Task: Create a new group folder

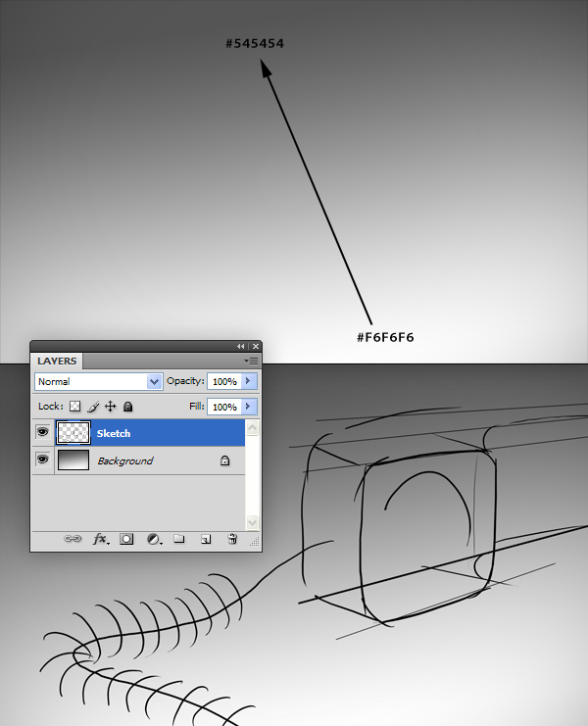Action: tap(179, 539)
